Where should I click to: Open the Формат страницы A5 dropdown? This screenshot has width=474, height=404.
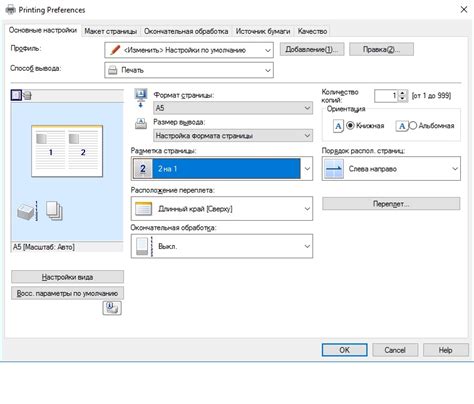click(233, 108)
